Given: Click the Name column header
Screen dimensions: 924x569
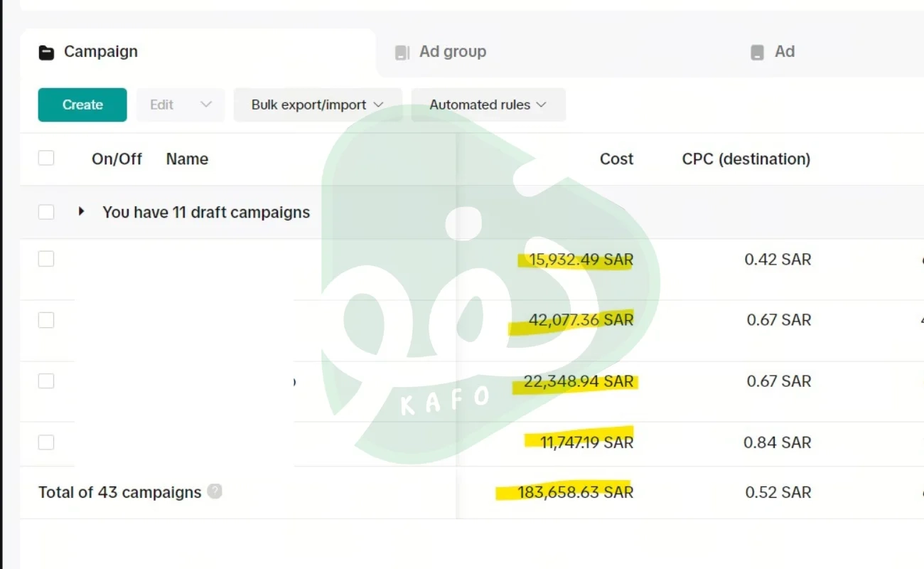Looking at the screenshot, I should tap(187, 159).
